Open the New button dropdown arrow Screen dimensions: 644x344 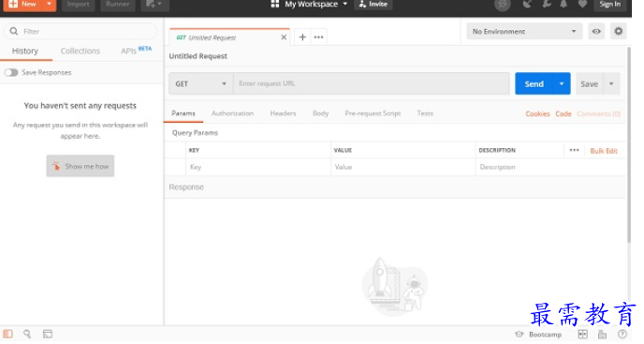pos(50,4)
